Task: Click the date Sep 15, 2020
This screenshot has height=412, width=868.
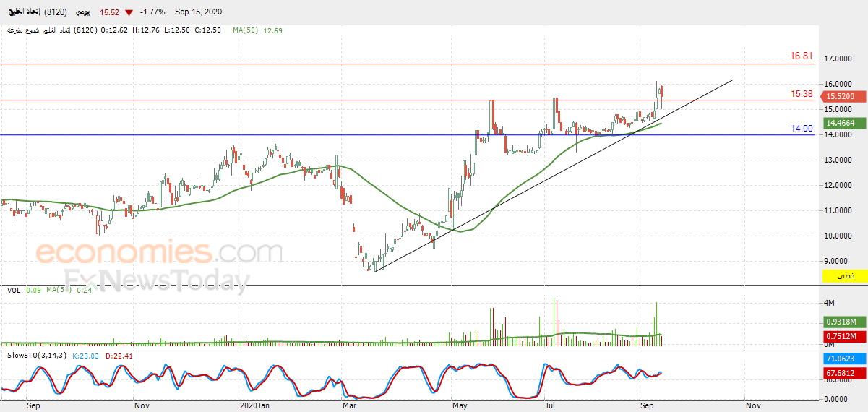Action: (199, 12)
